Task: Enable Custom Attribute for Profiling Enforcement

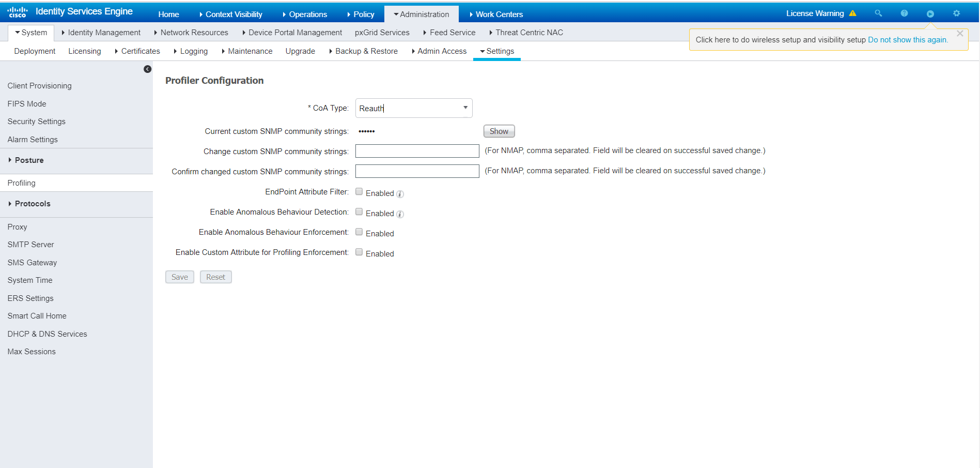Action: coord(359,252)
